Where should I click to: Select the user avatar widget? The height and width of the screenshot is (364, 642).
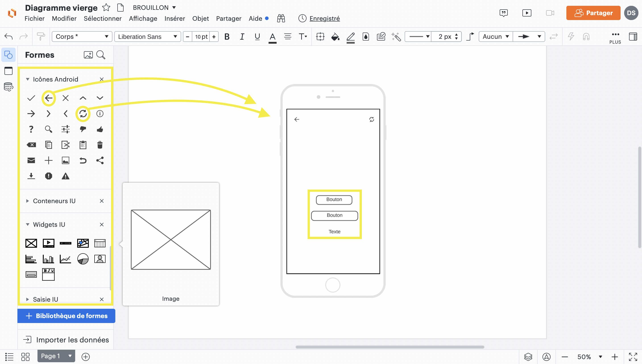coord(100,259)
